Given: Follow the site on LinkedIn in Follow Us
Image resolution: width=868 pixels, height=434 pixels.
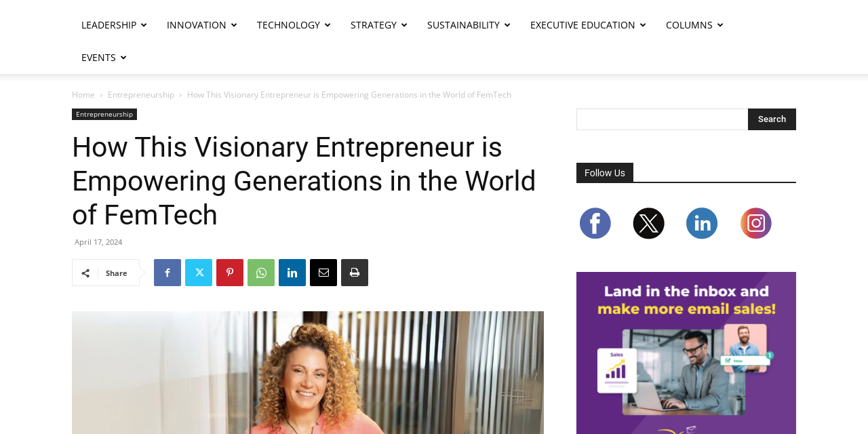Looking at the screenshot, I should 702,222.
